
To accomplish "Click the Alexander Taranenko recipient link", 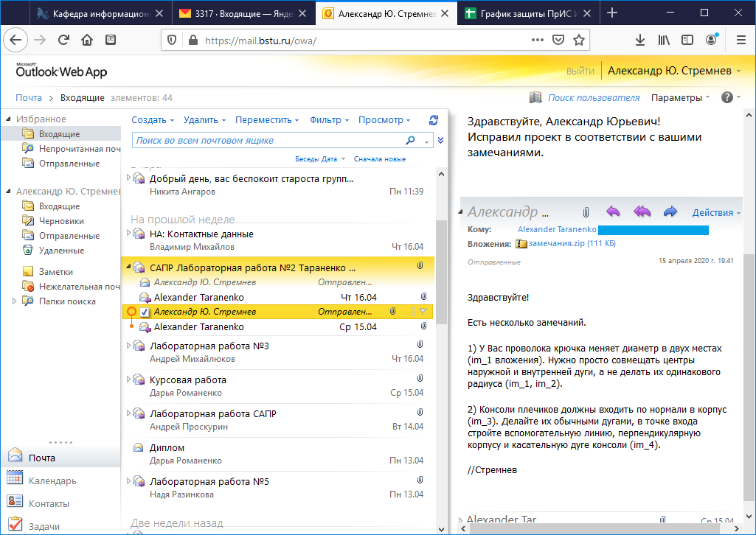I will [x=557, y=229].
